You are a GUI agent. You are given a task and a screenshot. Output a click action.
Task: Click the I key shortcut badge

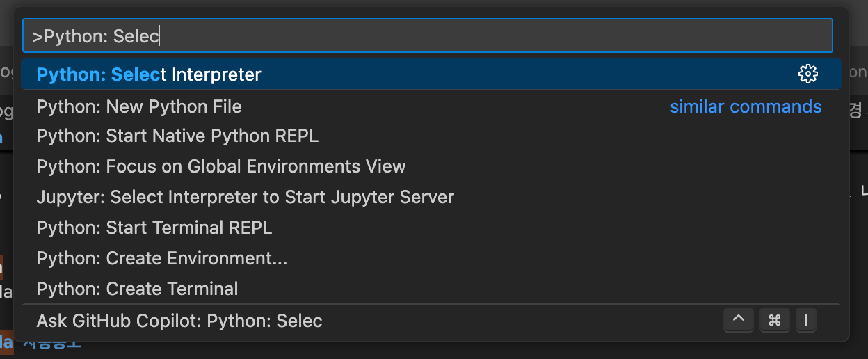point(805,320)
